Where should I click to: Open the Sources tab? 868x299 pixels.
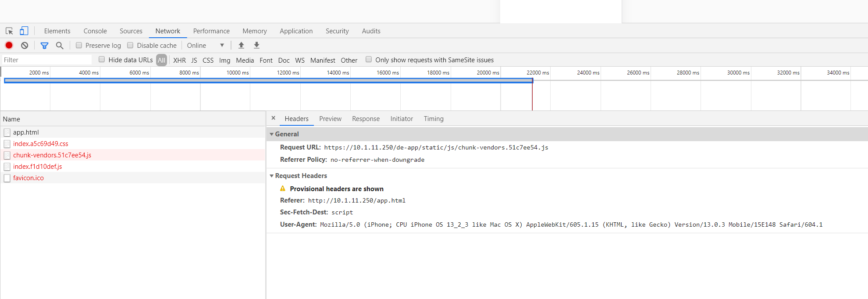131,31
